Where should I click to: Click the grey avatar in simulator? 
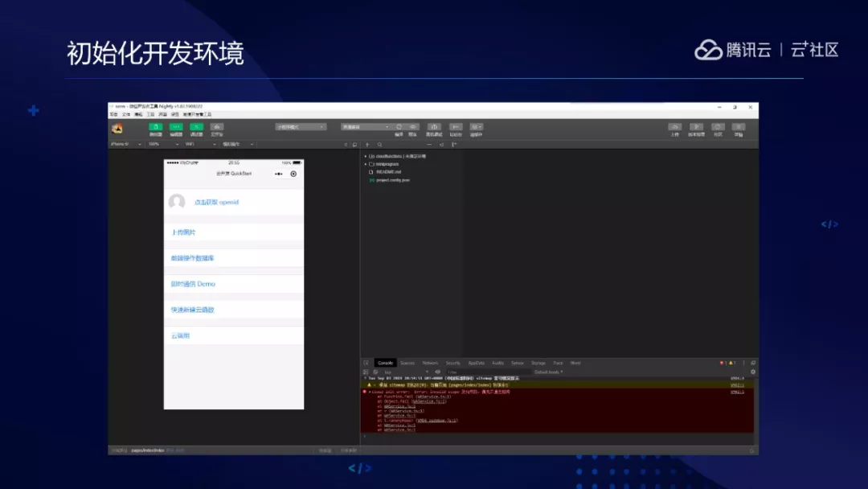(x=177, y=202)
